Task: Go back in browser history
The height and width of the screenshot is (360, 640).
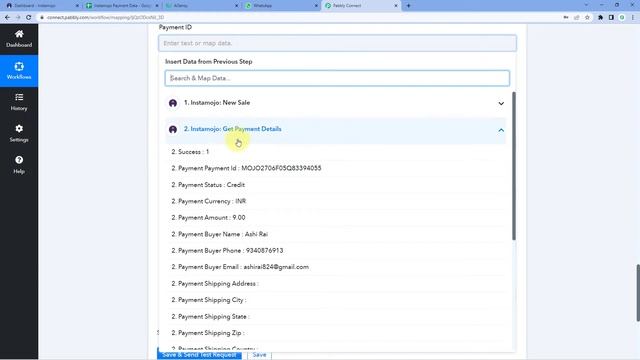Action: pos(7,18)
